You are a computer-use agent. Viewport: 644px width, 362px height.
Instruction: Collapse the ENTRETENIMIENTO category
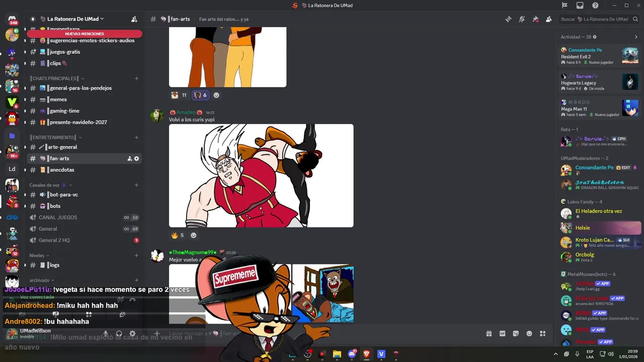coord(55,137)
